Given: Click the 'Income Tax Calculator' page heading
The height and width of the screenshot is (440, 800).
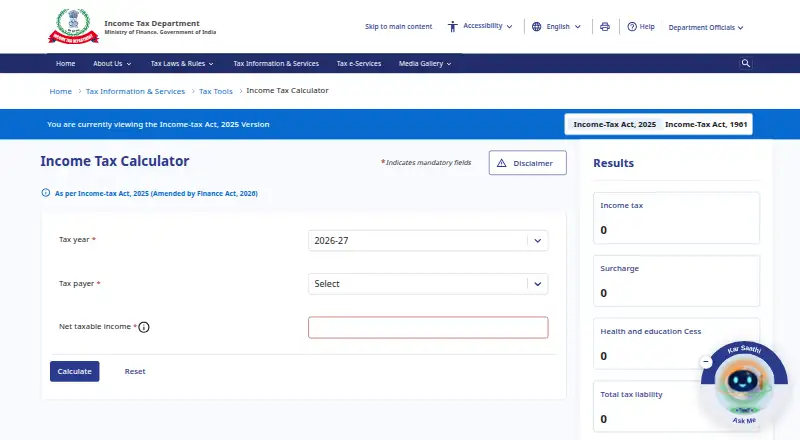Looking at the screenshot, I should [x=115, y=161].
